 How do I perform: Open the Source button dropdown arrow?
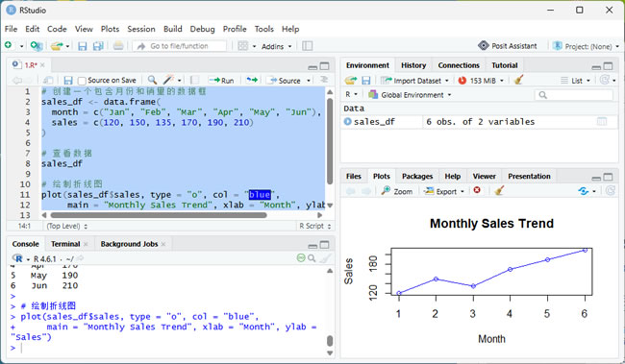[x=309, y=81]
